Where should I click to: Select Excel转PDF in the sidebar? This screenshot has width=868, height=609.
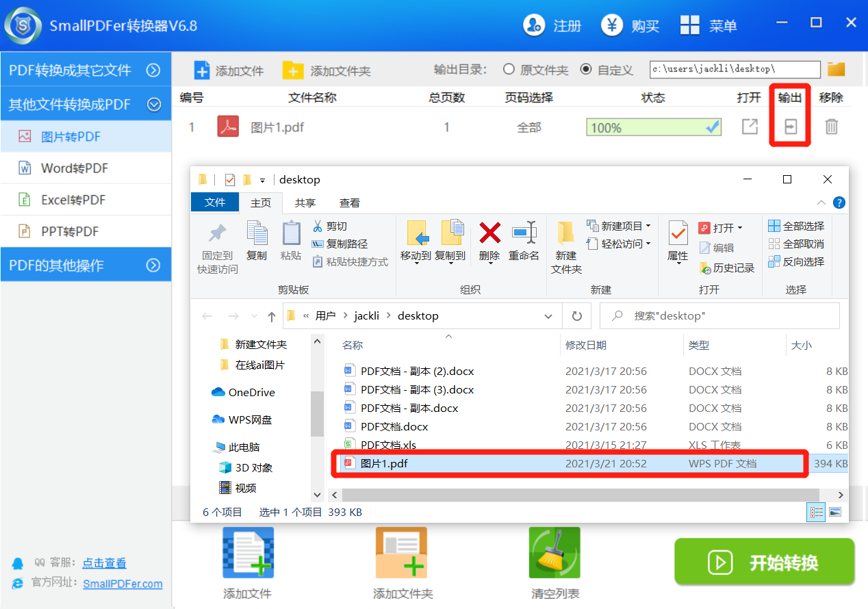pyautogui.click(x=86, y=200)
